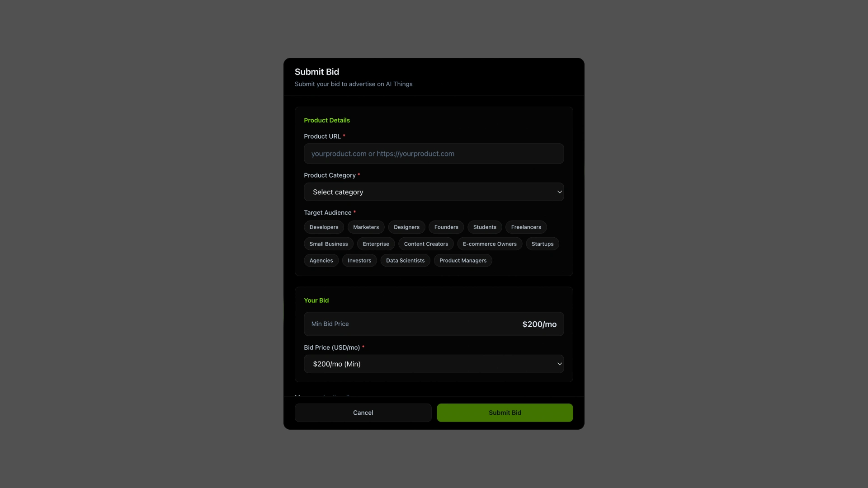Viewport: 868px width, 488px height.
Task: Select the E-commerce Owners audience tag
Action: pos(490,244)
